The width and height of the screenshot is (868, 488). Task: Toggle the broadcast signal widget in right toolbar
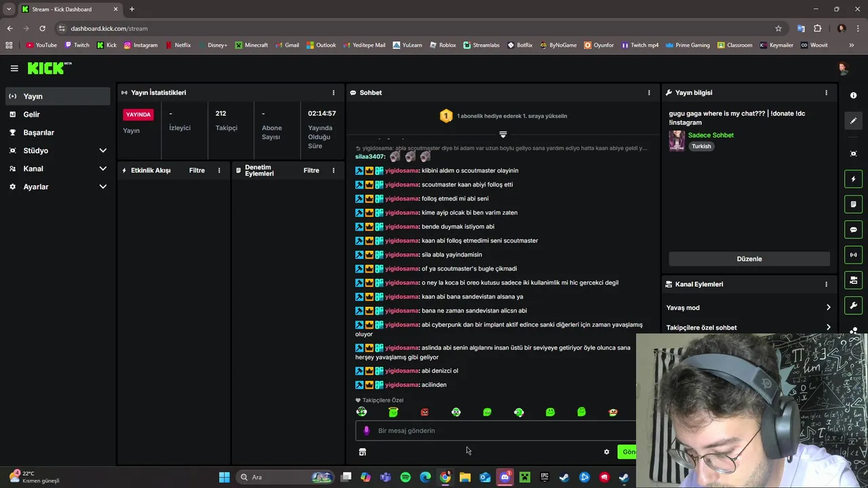coord(854,255)
